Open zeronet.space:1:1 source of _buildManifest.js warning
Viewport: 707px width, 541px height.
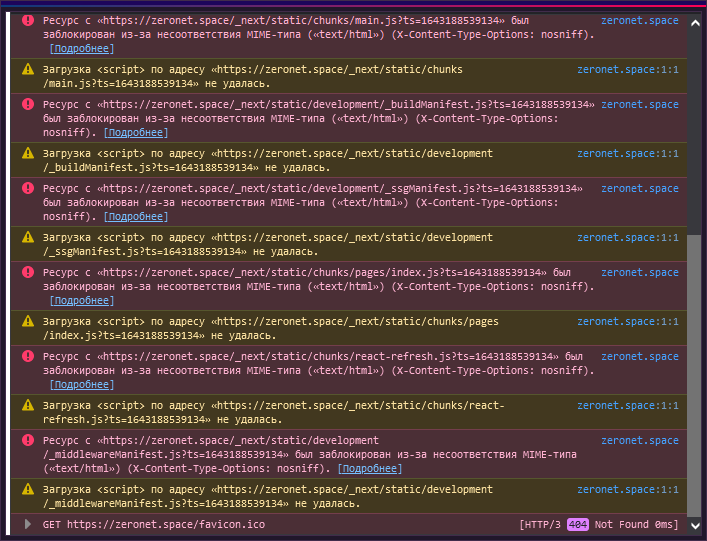click(x=628, y=153)
